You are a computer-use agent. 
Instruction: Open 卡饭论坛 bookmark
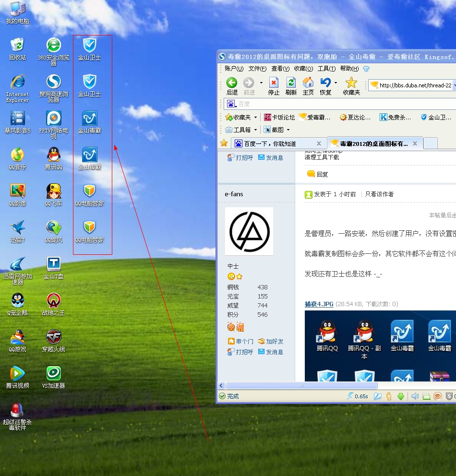(279, 117)
